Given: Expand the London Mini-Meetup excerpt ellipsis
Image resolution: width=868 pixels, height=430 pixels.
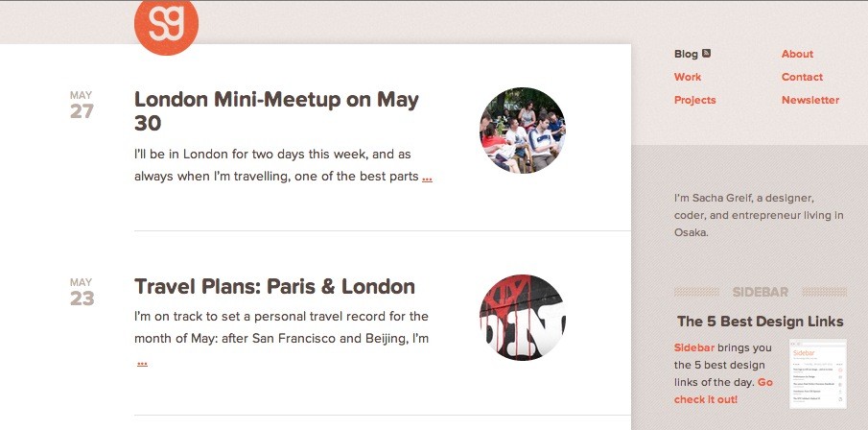Looking at the screenshot, I should click(427, 178).
